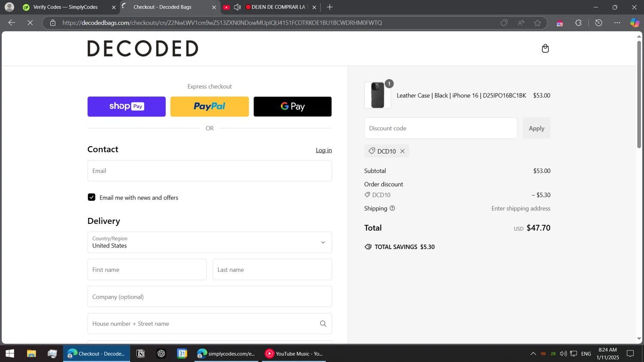Viewport: 644px width, 362px height.
Task: Mute the YouTube tab audio icon
Action: (x=237, y=7)
